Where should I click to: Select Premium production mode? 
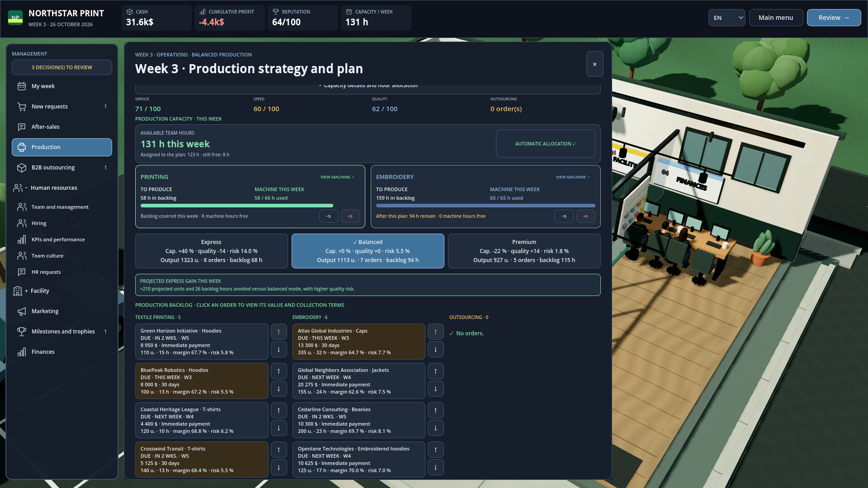point(524,251)
